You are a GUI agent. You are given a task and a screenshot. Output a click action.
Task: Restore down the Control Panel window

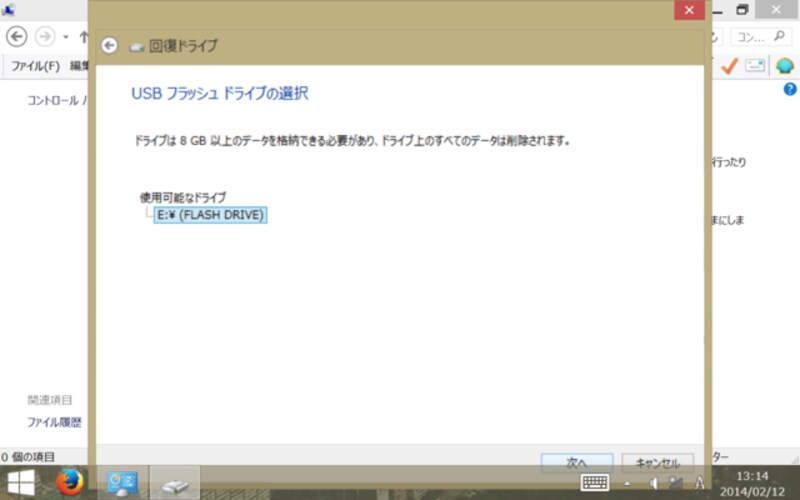click(x=742, y=10)
